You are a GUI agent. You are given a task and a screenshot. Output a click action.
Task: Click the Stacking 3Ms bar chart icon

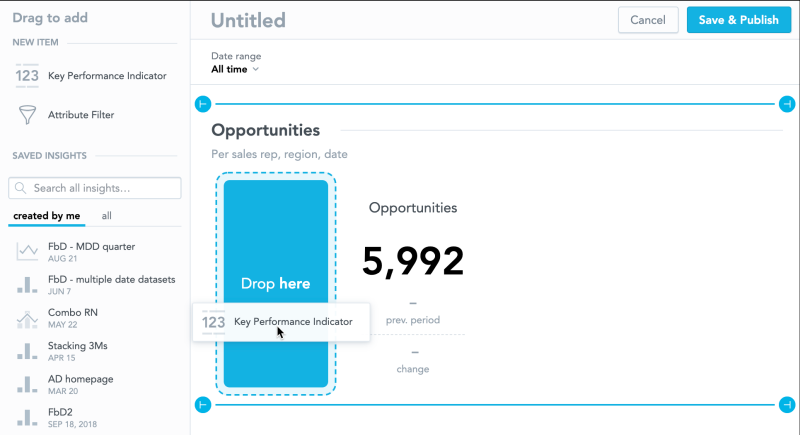click(x=27, y=351)
